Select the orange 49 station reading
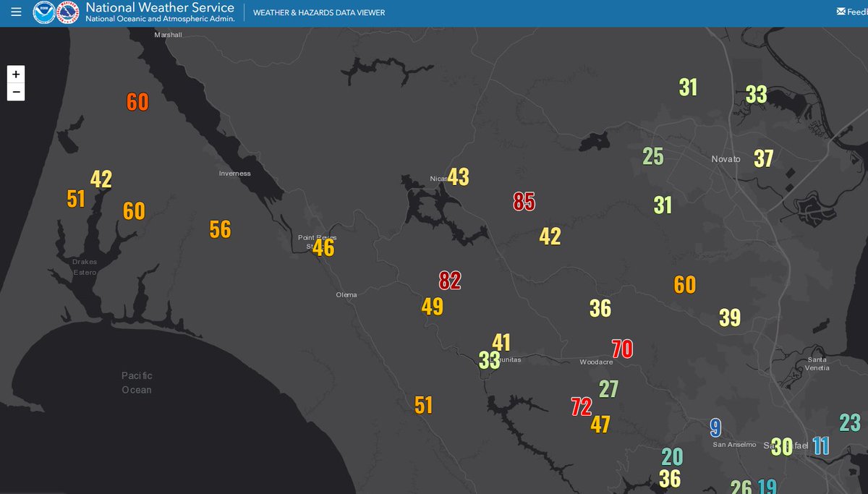 (x=433, y=307)
